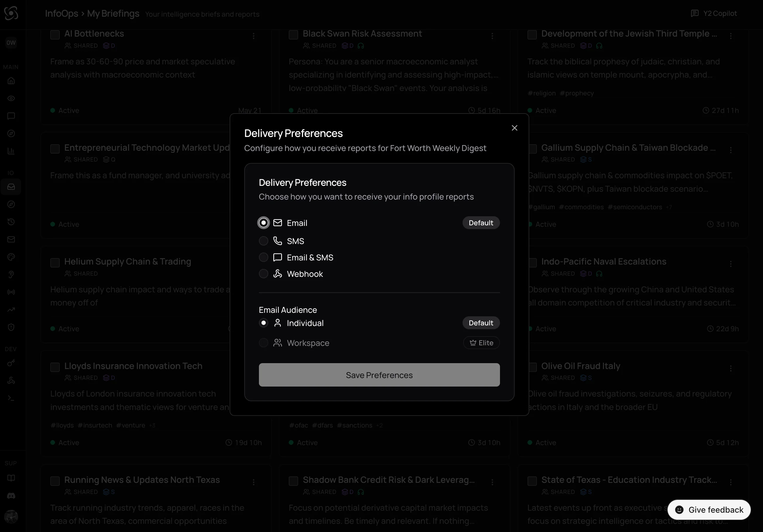763x532 pixels.
Task: Open the trending arrow icon in sidebar
Action: click(x=11, y=310)
